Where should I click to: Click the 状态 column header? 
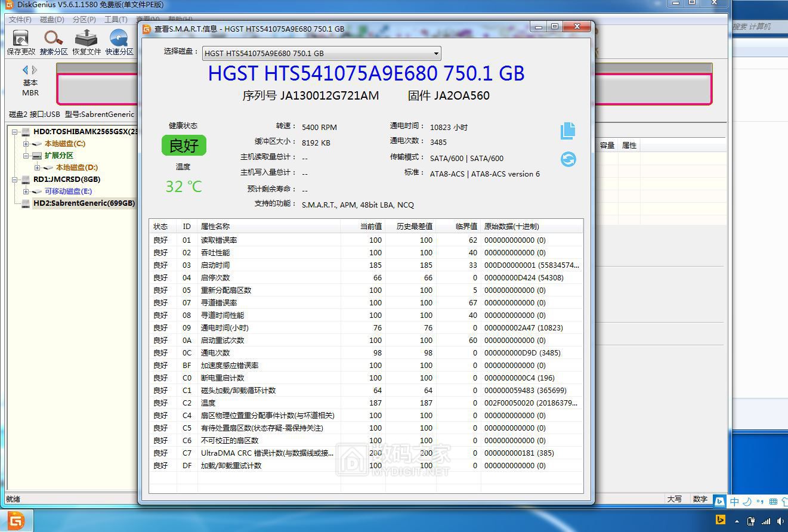pos(161,227)
